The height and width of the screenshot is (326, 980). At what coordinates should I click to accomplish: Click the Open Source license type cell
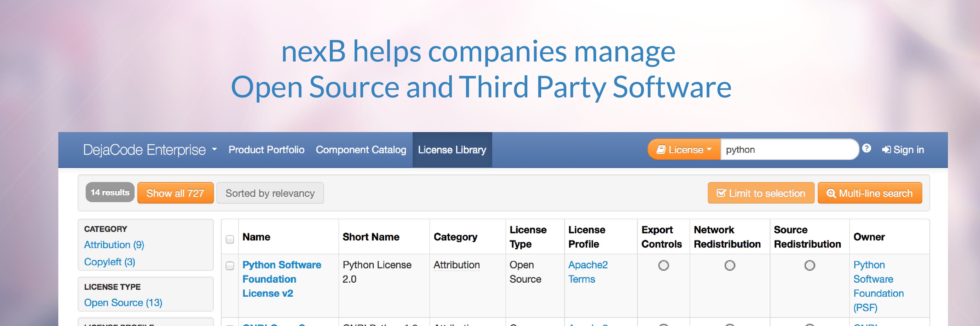(x=525, y=272)
